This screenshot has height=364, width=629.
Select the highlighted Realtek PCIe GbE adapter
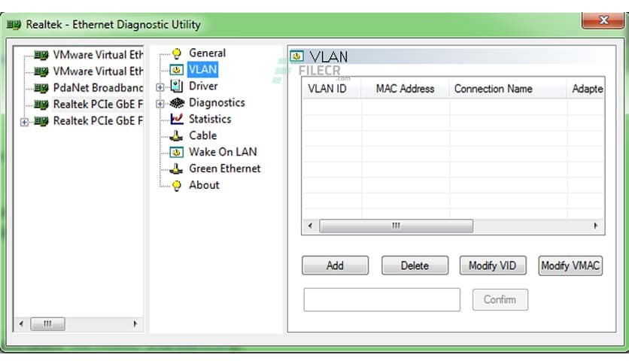(98, 105)
